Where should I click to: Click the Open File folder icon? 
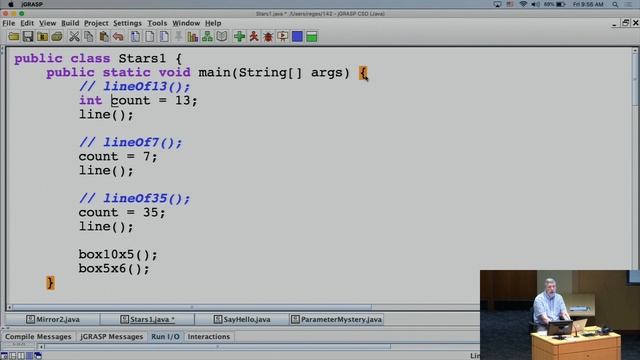[13, 37]
